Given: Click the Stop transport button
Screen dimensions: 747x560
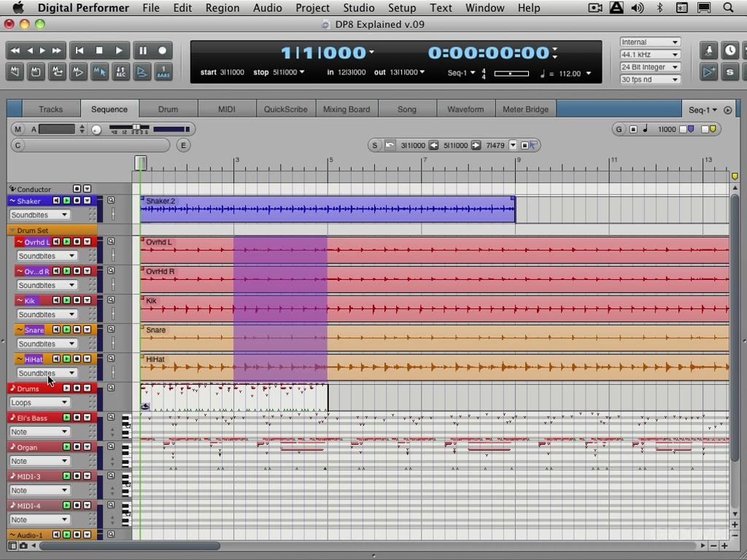Looking at the screenshot, I should click(99, 50).
